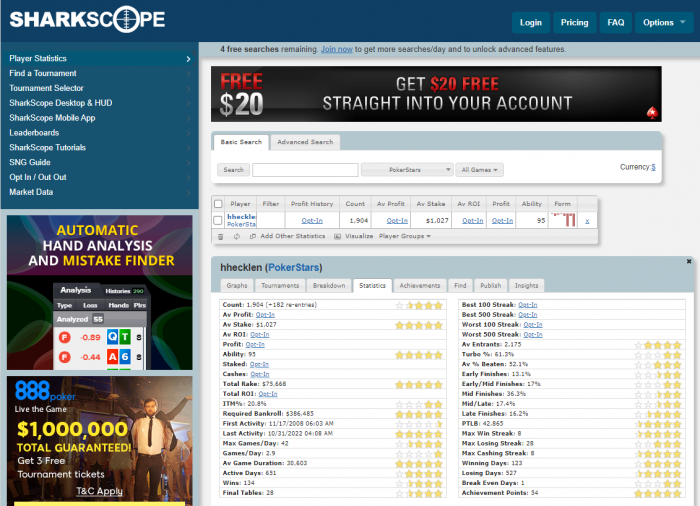Image resolution: width=700 pixels, height=506 pixels.
Task: Click Opt-In link under Av ROI column
Action: click(472, 221)
